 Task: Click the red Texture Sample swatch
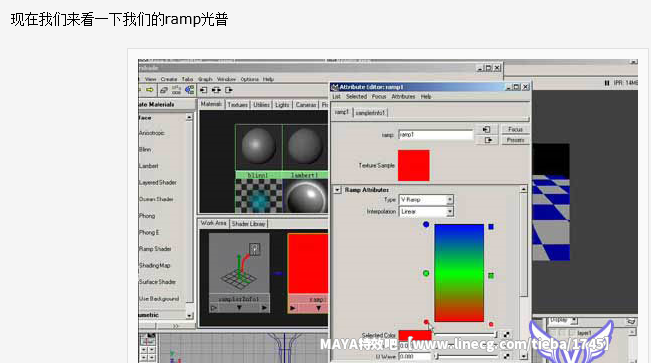[x=414, y=165]
